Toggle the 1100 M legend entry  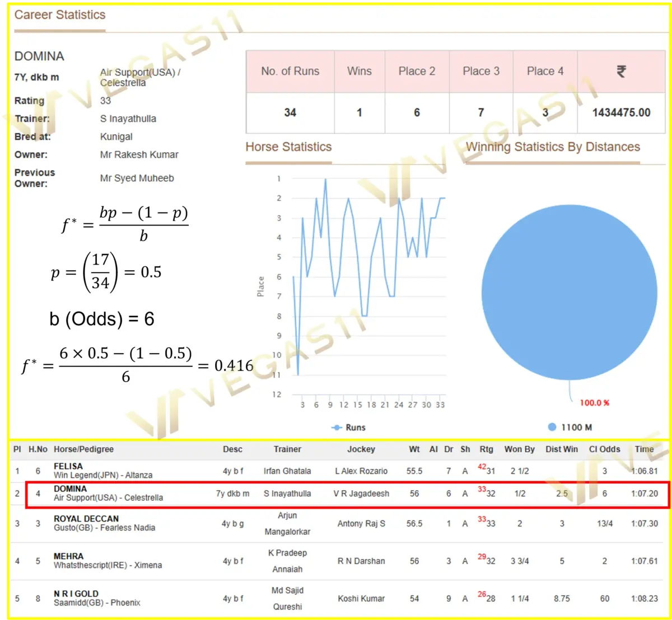tap(570, 428)
